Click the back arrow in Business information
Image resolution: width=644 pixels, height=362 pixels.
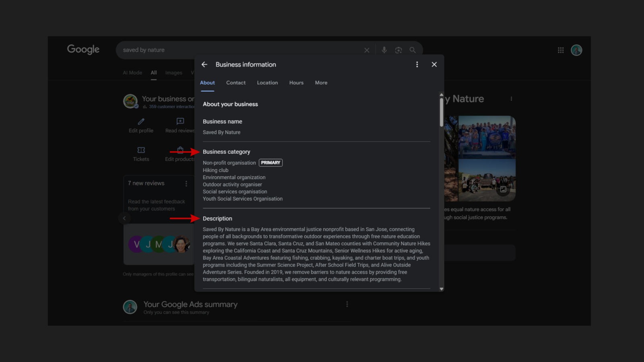[204, 64]
